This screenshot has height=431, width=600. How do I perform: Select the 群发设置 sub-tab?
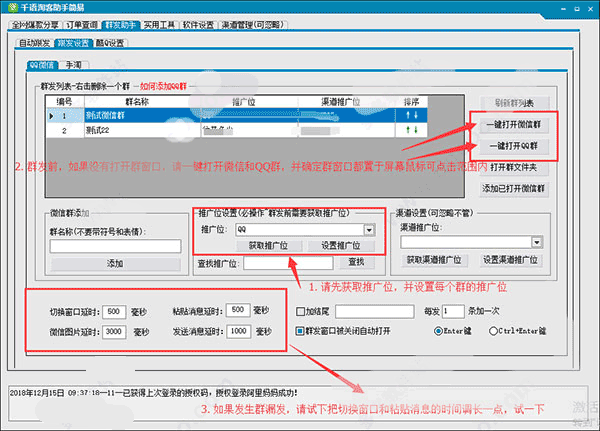pos(73,43)
